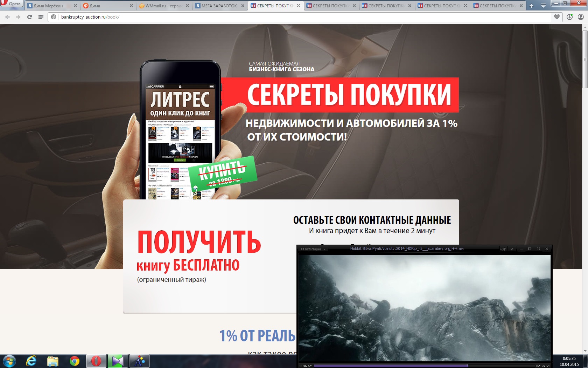Click the СЕКРЕТЫ ПОКУПКИ red headline banner
The width and height of the screenshot is (588, 368).
tap(340, 95)
